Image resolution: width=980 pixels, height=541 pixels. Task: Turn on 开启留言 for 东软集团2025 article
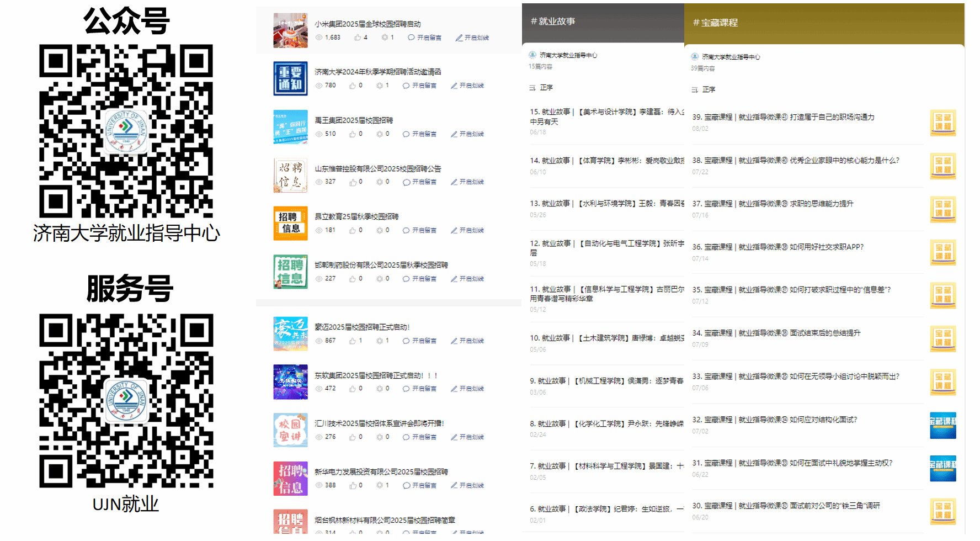[419, 389]
